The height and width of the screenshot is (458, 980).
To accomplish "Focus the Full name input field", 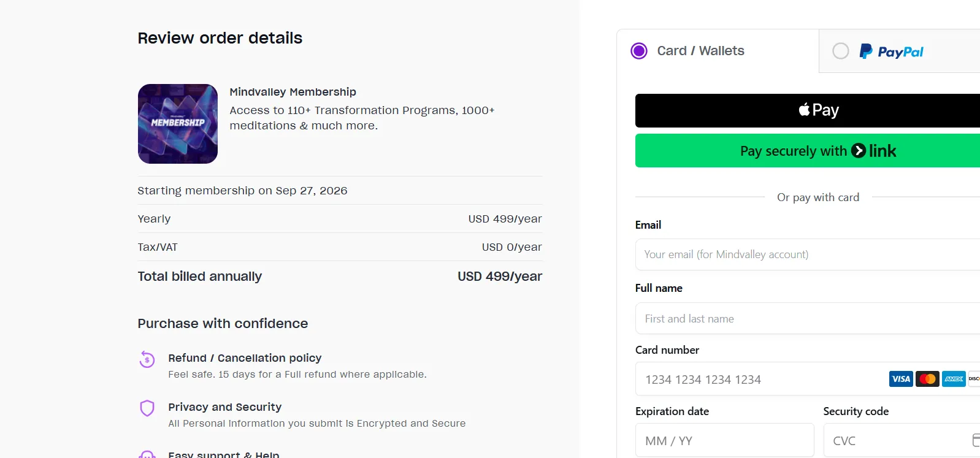I will tap(808, 318).
